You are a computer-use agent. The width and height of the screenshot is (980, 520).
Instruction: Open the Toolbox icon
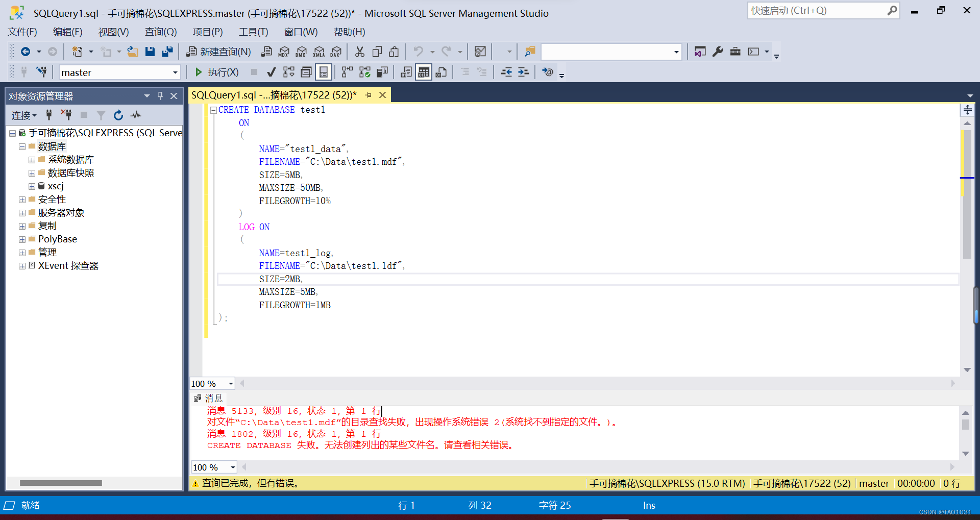coord(735,52)
